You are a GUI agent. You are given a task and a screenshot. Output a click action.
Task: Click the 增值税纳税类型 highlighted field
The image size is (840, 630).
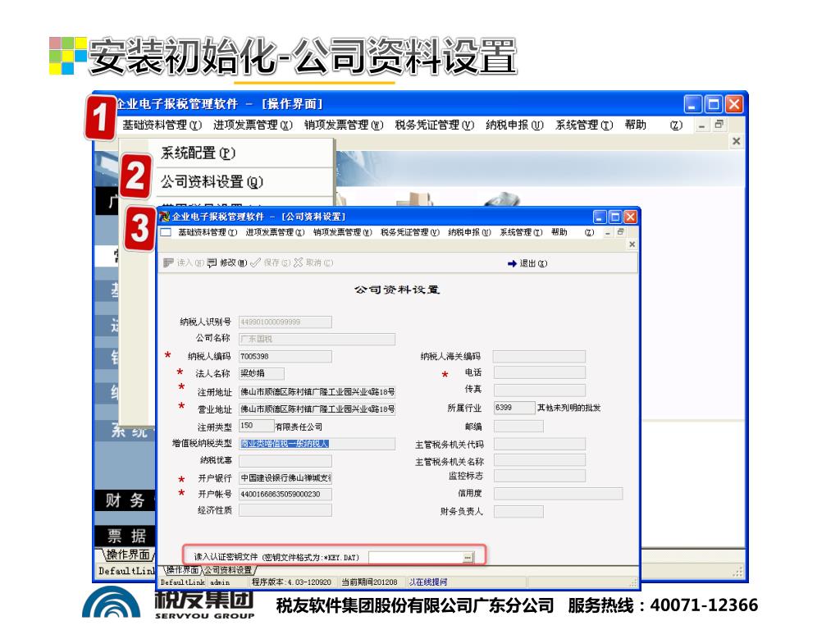click(317, 444)
